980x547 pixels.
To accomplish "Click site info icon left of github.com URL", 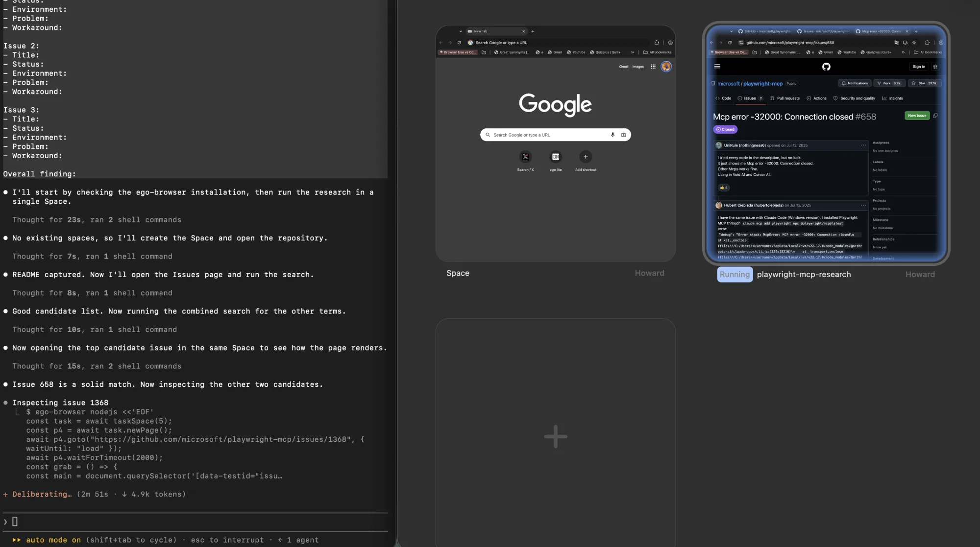I will point(741,43).
